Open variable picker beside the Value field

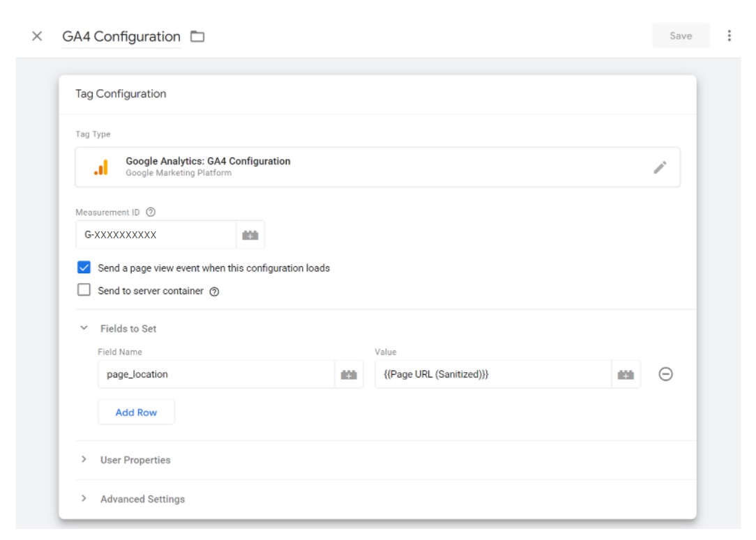626,375
